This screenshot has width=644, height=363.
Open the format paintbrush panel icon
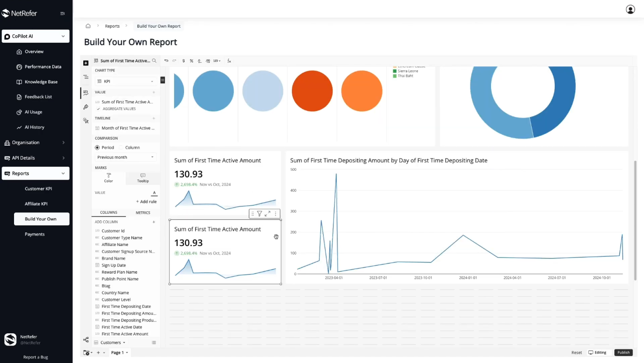(86, 107)
